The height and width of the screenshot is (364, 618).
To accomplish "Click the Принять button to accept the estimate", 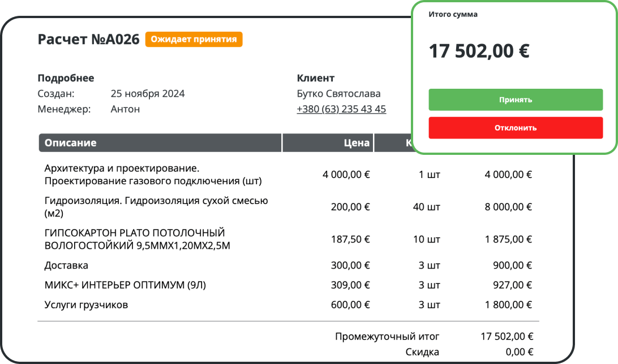I will coord(516,99).
